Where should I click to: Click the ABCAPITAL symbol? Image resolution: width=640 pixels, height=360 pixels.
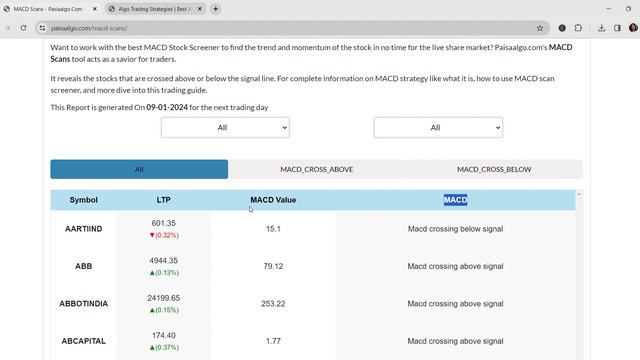(84, 341)
